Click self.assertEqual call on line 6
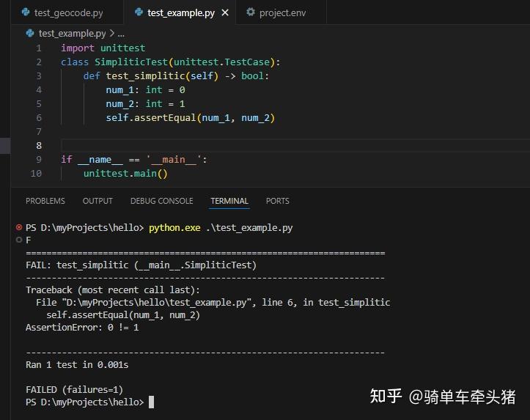 [x=191, y=118]
